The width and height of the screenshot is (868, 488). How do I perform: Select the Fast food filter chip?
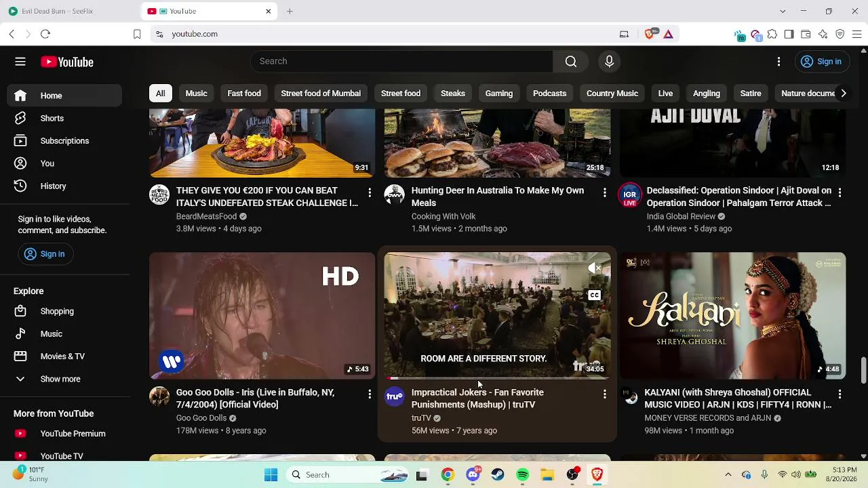coord(244,94)
